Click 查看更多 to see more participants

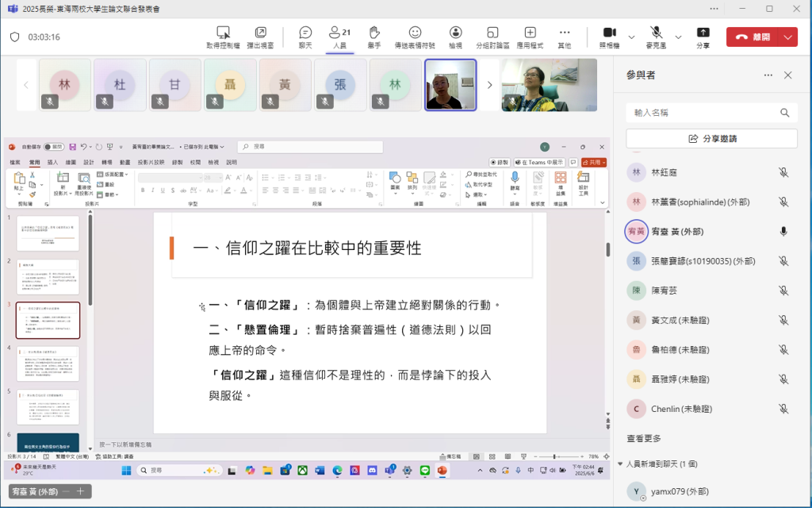[x=644, y=438]
